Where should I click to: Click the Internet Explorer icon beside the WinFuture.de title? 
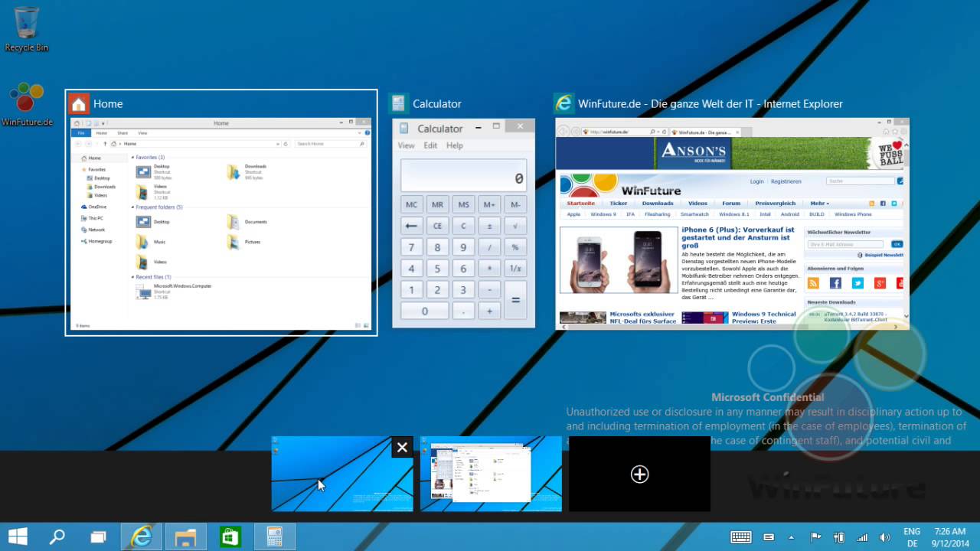tap(564, 103)
